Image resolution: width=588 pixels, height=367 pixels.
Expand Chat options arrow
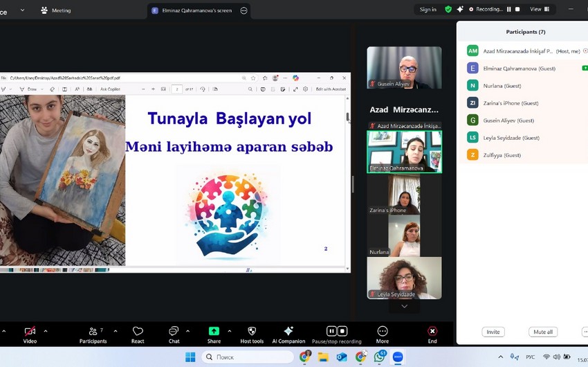tap(187, 331)
